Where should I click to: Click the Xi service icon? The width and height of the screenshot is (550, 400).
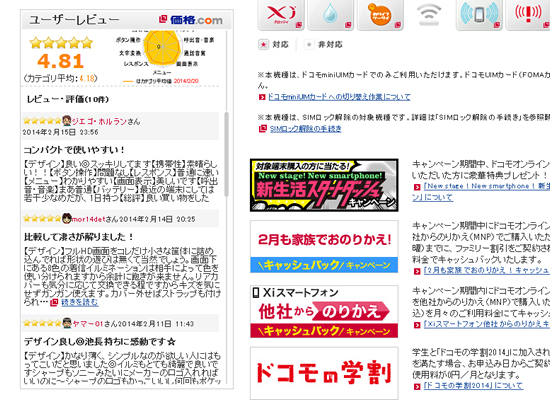click(x=281, y=15)
